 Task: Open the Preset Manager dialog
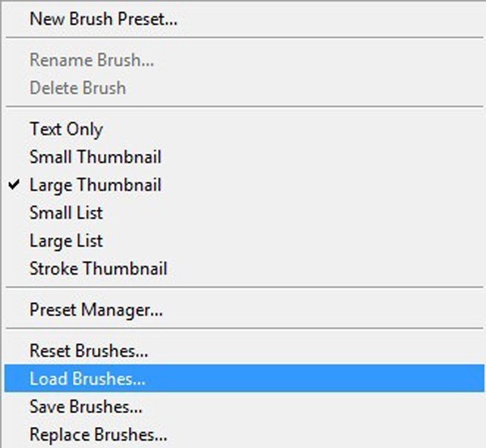pos(96,309)
